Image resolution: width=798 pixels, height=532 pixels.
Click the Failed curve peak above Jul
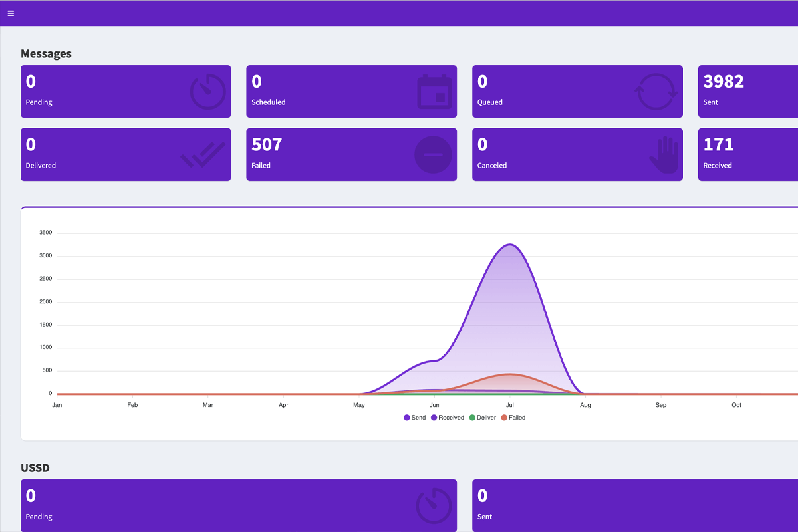509,374
